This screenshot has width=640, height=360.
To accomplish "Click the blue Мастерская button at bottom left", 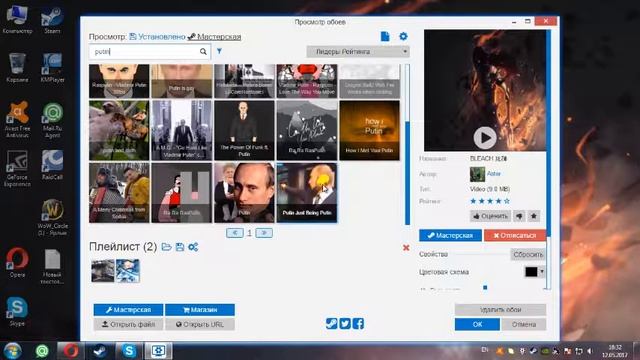I will point(128,310).
